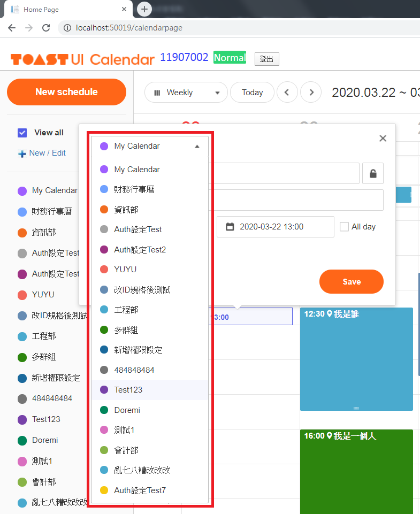420x514 pixels.
Task: Click the Today button
Action: 252,93
